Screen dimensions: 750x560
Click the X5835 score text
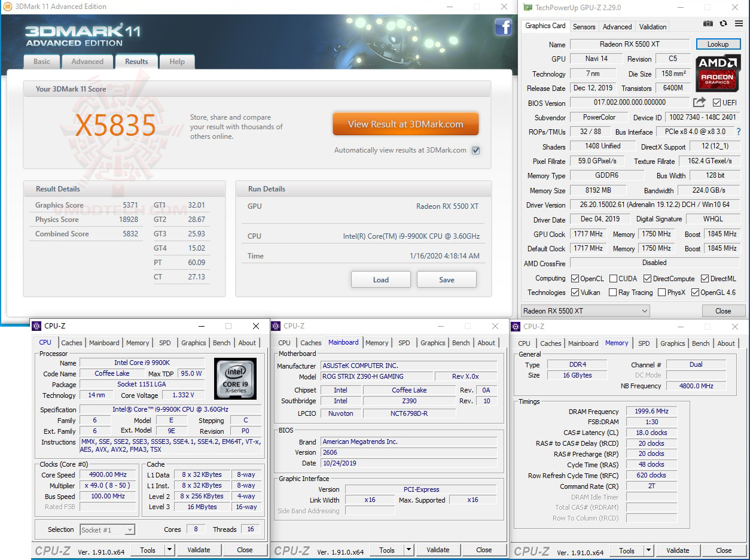coord(115,125)
